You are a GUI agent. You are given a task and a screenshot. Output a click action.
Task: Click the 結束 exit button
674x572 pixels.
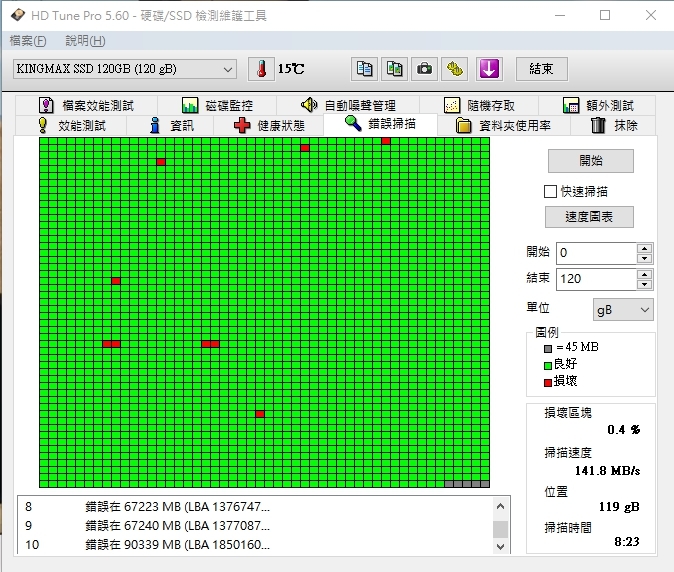[542, 69]
